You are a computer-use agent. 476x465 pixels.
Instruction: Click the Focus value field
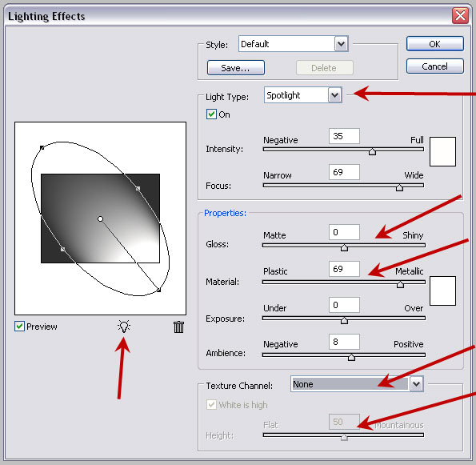click(x=344, y=172)
